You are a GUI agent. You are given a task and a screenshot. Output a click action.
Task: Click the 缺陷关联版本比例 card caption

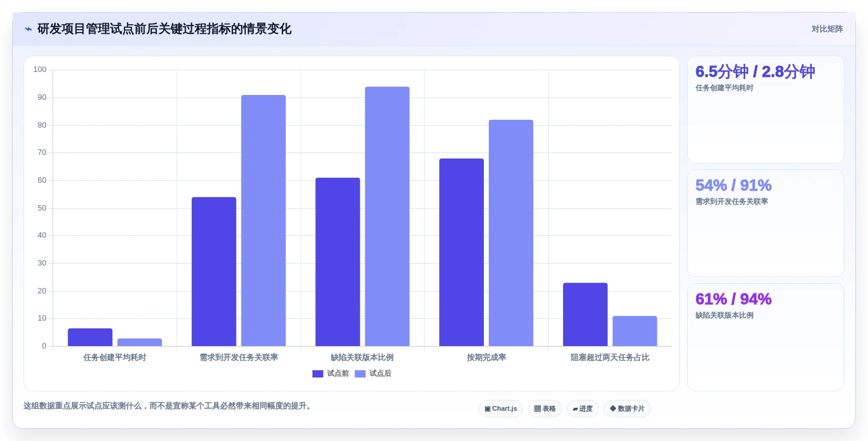point(725,316)
